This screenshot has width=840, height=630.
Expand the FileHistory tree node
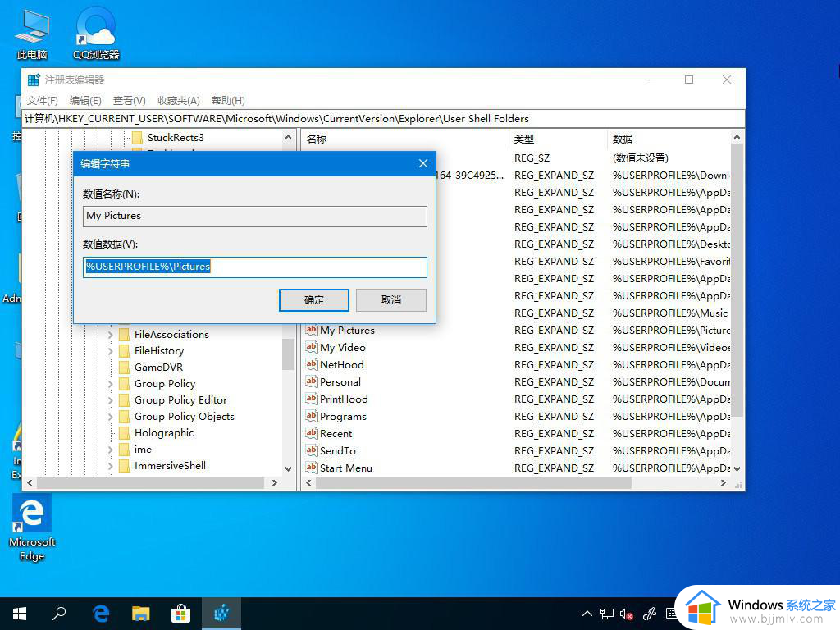111,351
